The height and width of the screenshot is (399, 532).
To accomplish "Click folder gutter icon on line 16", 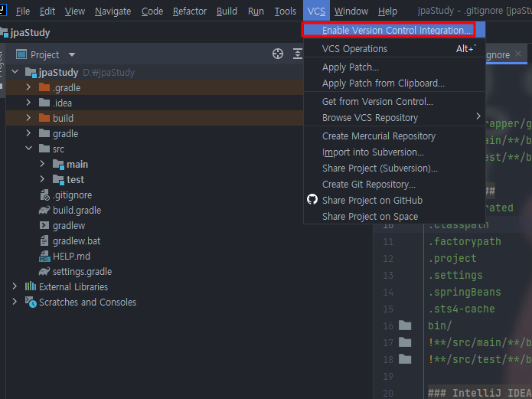I will [x=405, y=325].
